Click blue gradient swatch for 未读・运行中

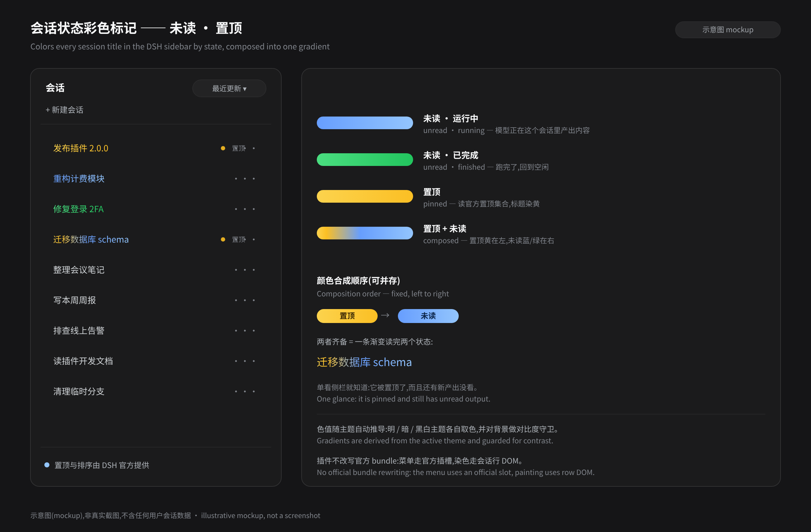pyautogui.click(x=365, y=123)
